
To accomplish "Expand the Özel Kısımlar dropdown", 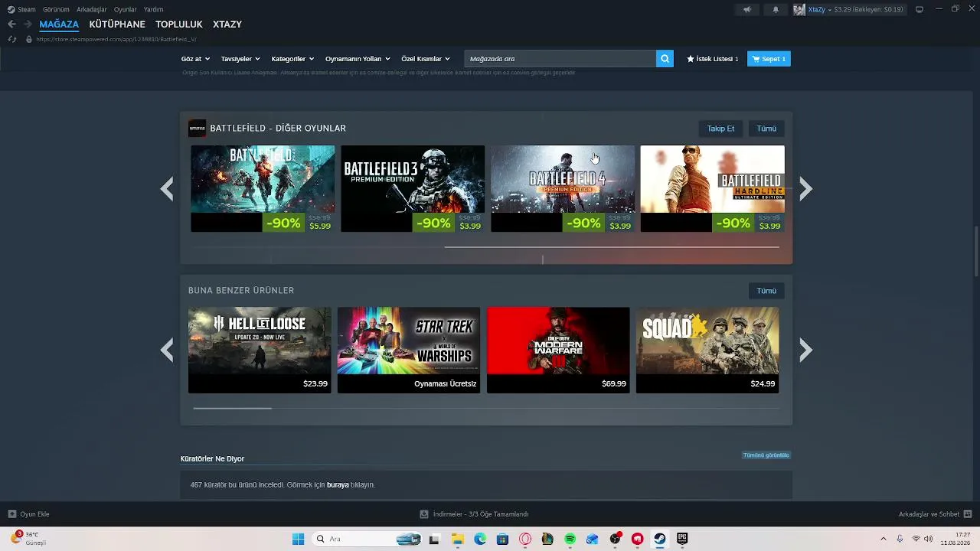I will tap(426, 59).
